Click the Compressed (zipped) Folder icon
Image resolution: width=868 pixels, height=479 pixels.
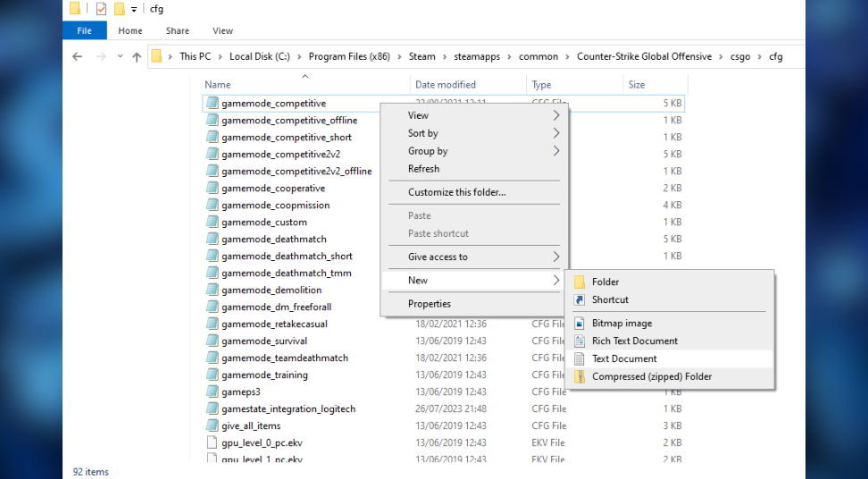point(579,376)
